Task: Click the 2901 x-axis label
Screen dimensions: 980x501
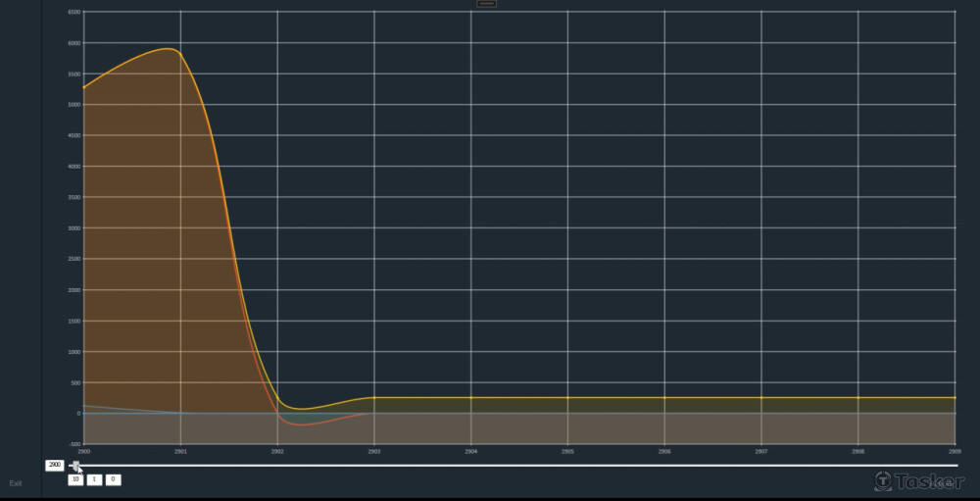Action: [180, 452]
